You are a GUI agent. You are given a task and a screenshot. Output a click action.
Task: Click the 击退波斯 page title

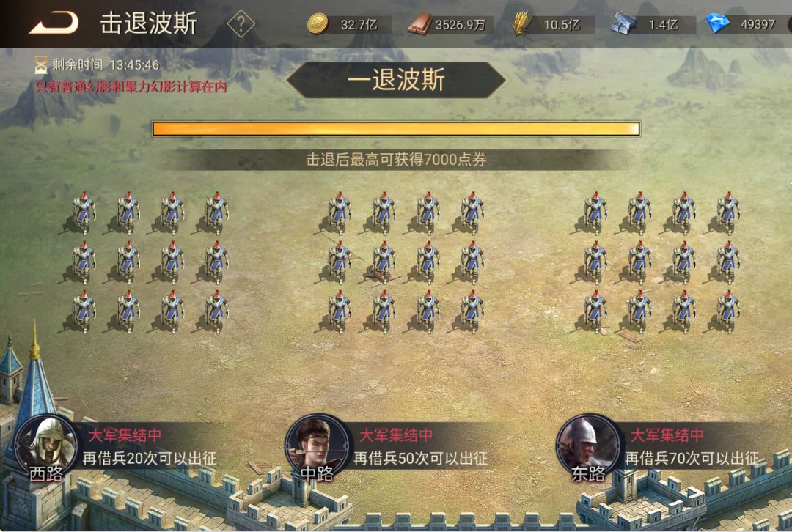(148, 23)
